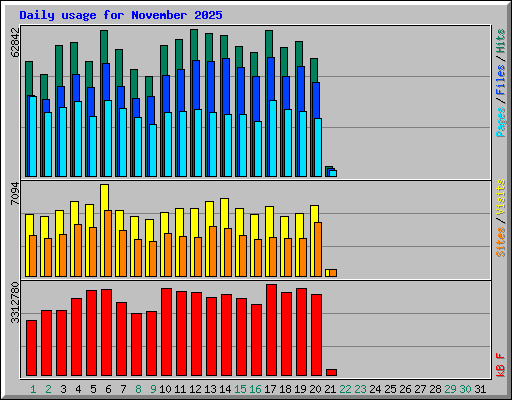Click the green hits bar for day 6
Viewport: 512px width, 400px height.
[x=104, y=47]
